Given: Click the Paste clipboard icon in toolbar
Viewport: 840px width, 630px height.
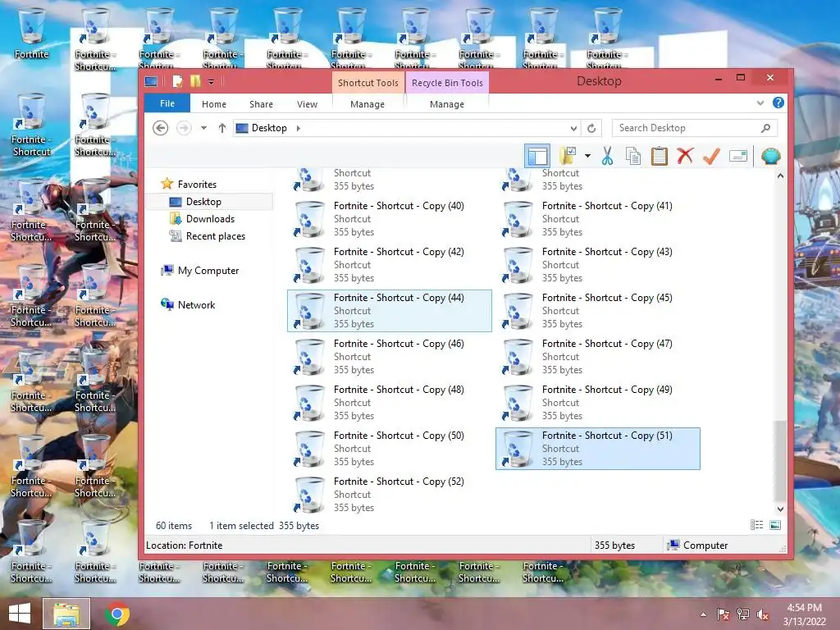Looking at the screenshot, I should pos(659,156).
